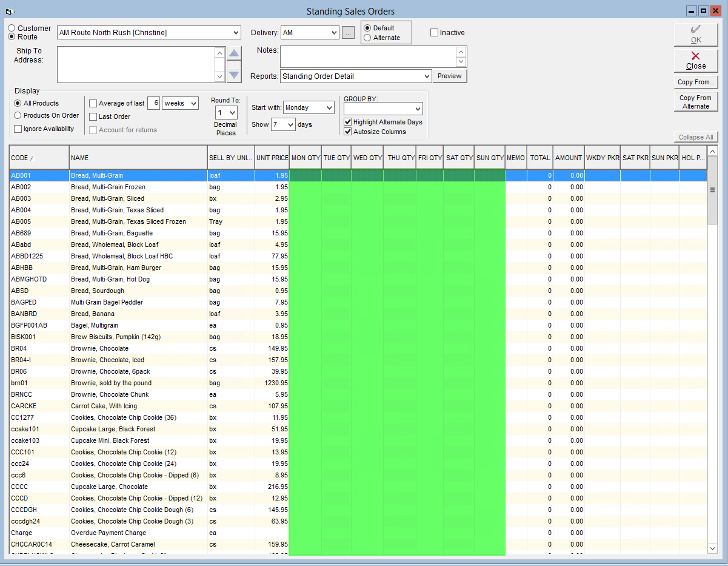Viewport: 728px width, 566px height.
Task: Uncheck Highlight Alternate Days
Action: [x=348, y=122]
